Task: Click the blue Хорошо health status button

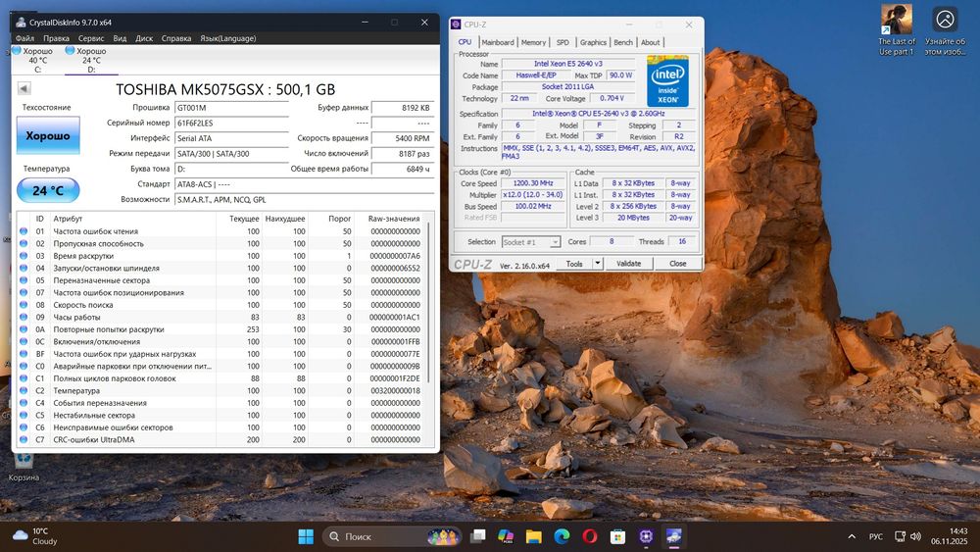Action: click(47, 136)
